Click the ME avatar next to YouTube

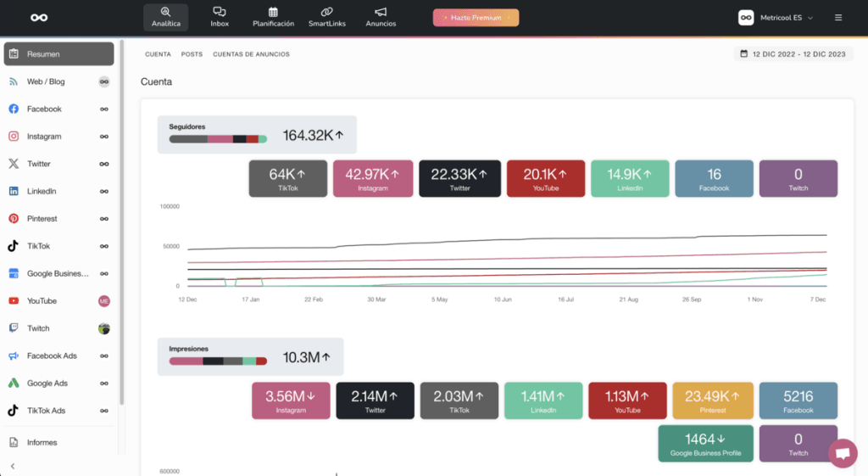click(104, 301)
